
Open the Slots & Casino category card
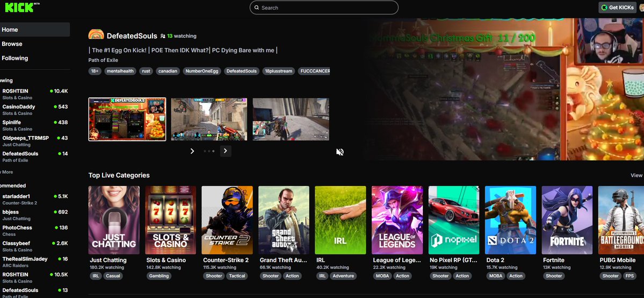(x=170, y=220)
